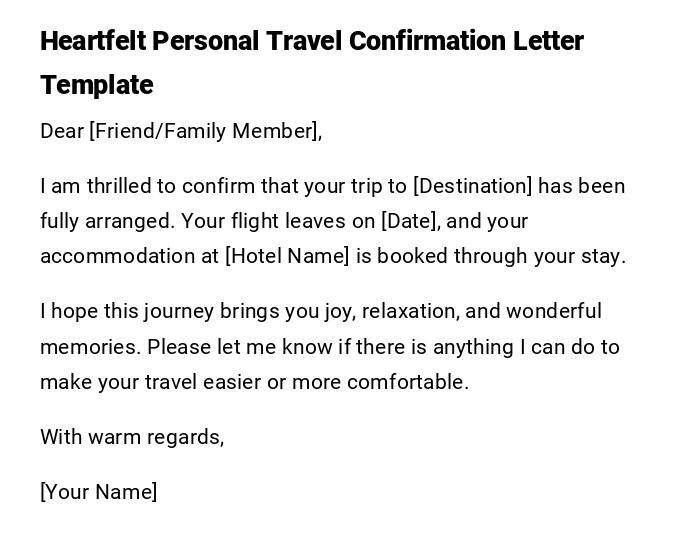Click the word Dear in the greeting
The height and width of the screenshot is (554, 700).
(62, 131)
